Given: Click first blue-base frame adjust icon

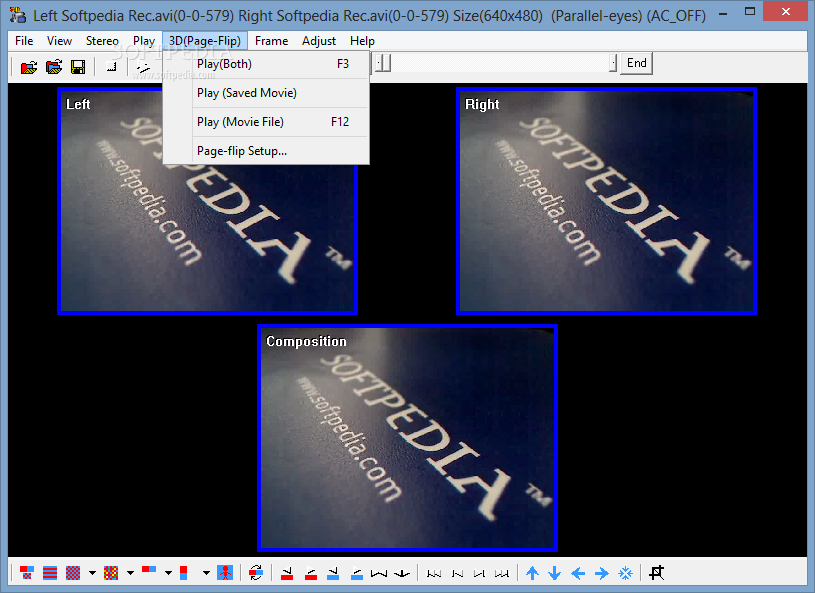Looking at the screenshot, I should click(x=333, y=573).
